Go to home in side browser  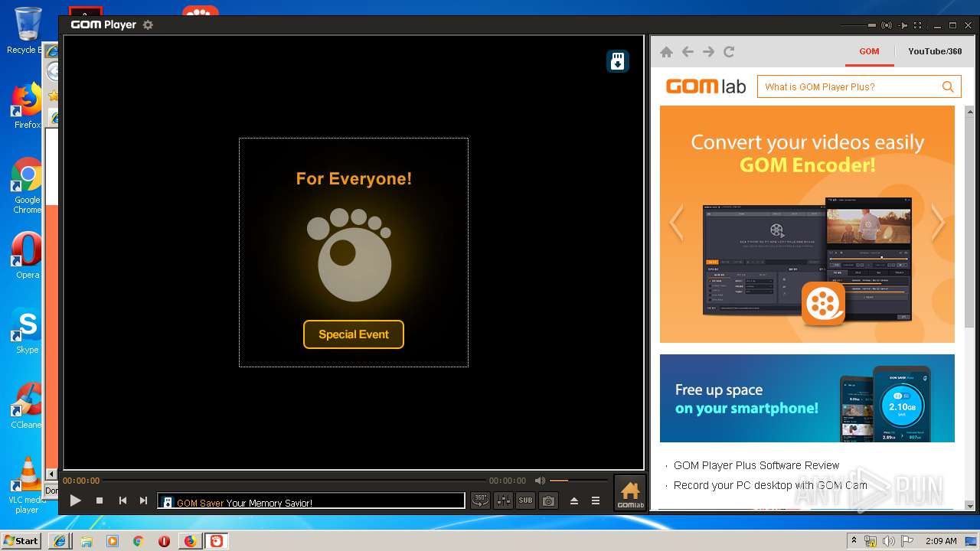click(x=666, y=52)
